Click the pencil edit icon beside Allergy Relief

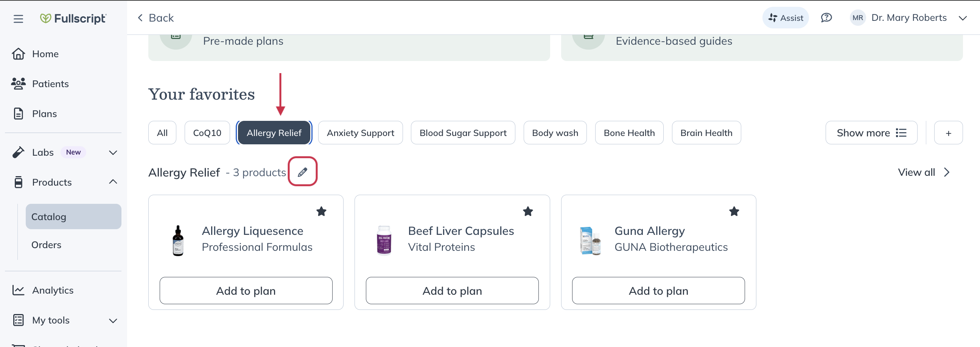pyautogui.click(x=302, y=172)
